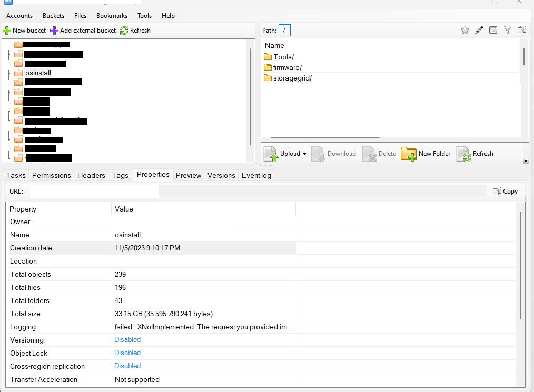
Task: Open the Filter icon near the Path bar
Action: click(507, 30)
